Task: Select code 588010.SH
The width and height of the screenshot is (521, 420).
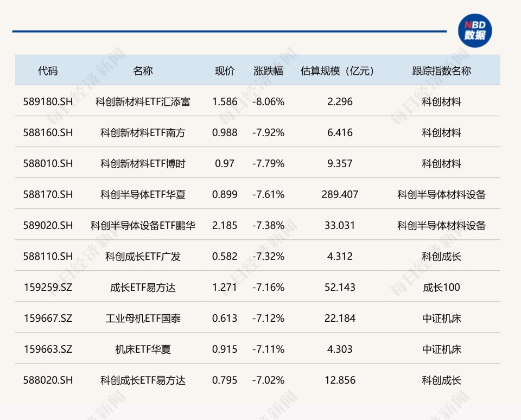Action: click(48, 163)
